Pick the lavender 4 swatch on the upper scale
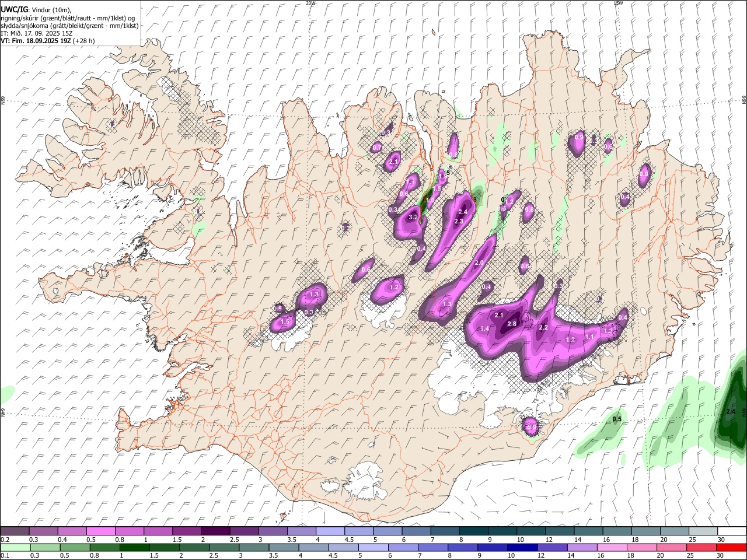This screenshot has height=560, width=747. point(330,531)
